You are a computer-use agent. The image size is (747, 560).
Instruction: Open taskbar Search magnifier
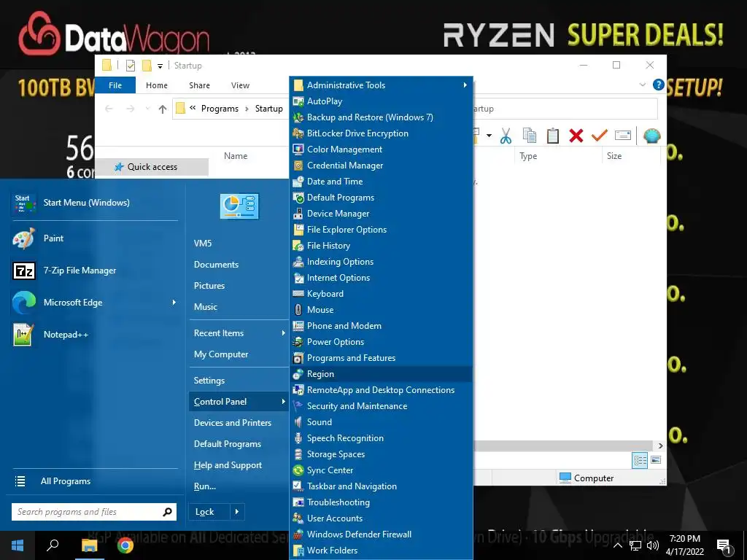pos(53,545)
